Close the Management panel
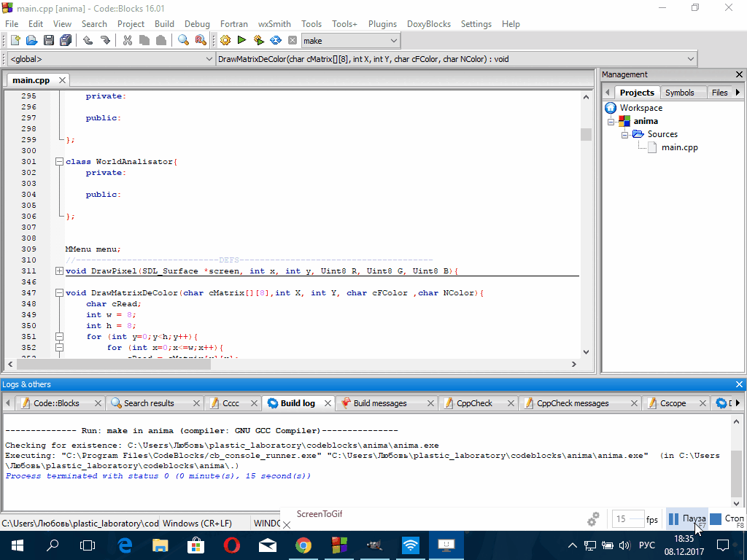 [x=739, y=74]
